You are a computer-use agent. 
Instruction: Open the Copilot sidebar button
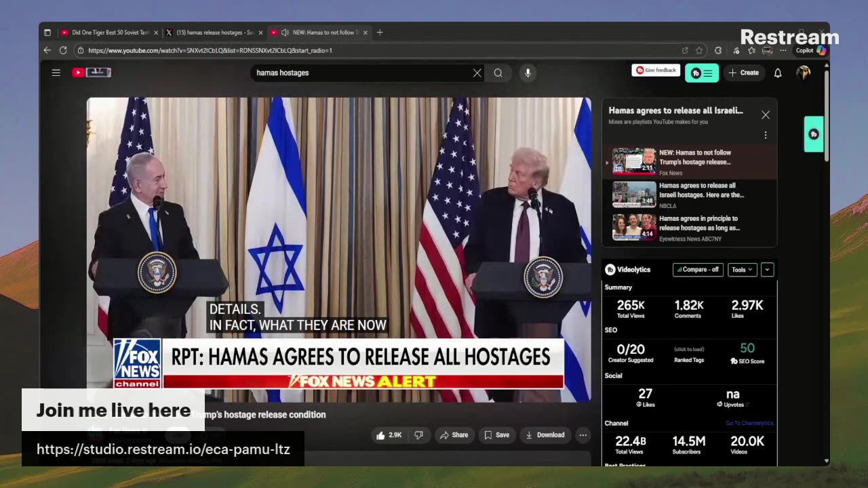[x=811, y=50]
